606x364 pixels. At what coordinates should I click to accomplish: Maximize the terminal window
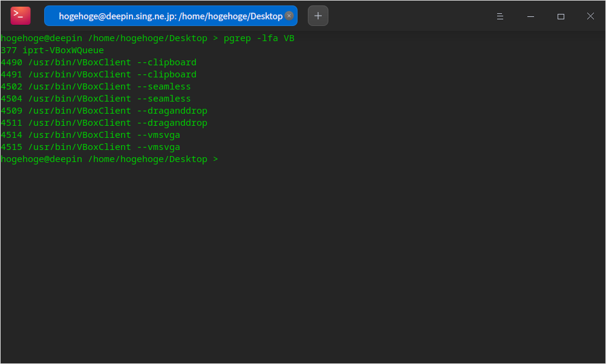tap(561, 16)
